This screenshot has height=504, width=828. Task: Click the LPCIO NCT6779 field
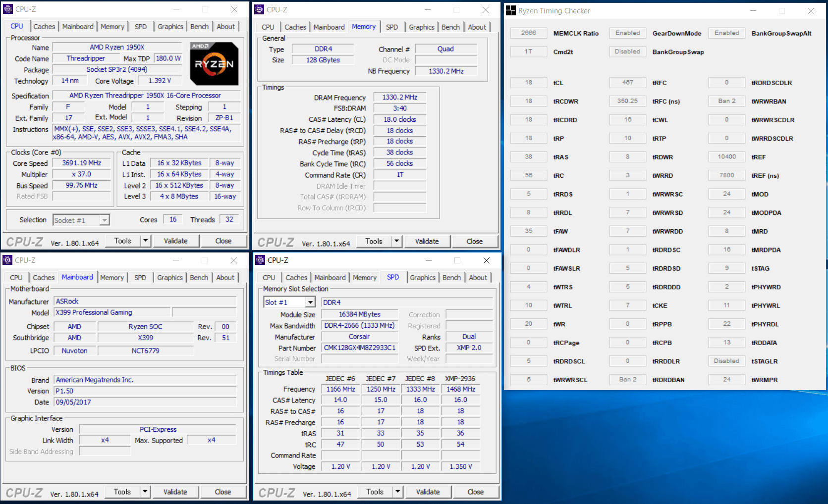146,351
